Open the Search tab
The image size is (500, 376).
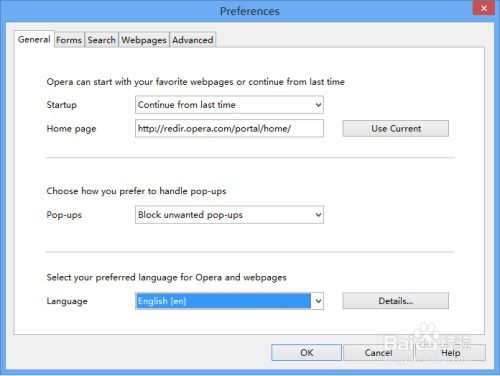(102, 40)
